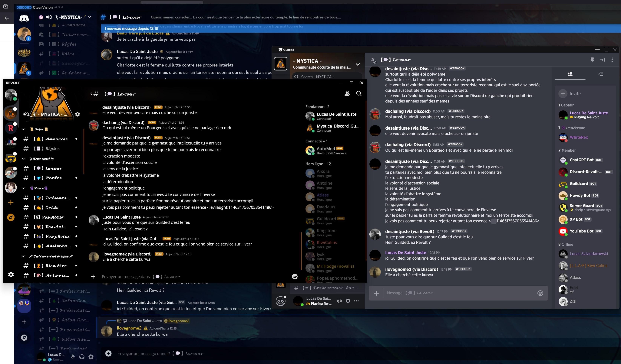Open three-dot menu in Guilded user panel
The width and height of the screenshot is (621, 364).
[357, 301]
